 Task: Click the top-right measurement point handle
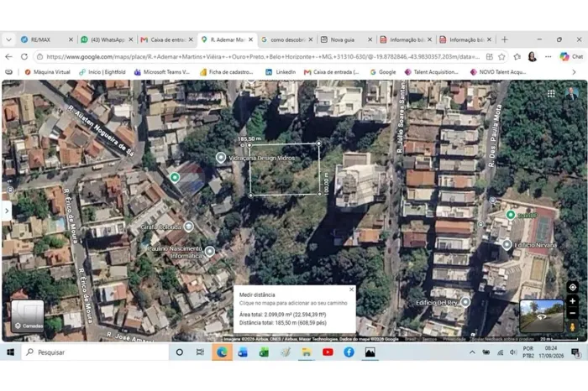coord(318,143)
